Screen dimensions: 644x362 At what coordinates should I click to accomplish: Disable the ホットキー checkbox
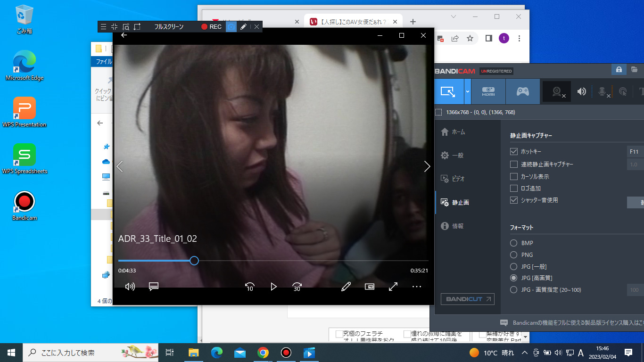pyautogui.click(x=514, y=152)
